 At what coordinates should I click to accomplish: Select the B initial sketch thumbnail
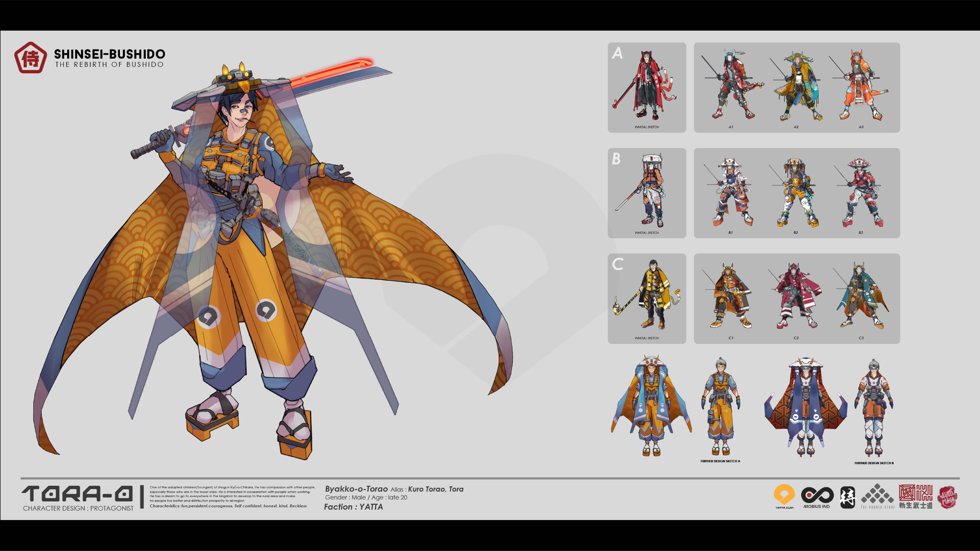(x=647, y=193)
